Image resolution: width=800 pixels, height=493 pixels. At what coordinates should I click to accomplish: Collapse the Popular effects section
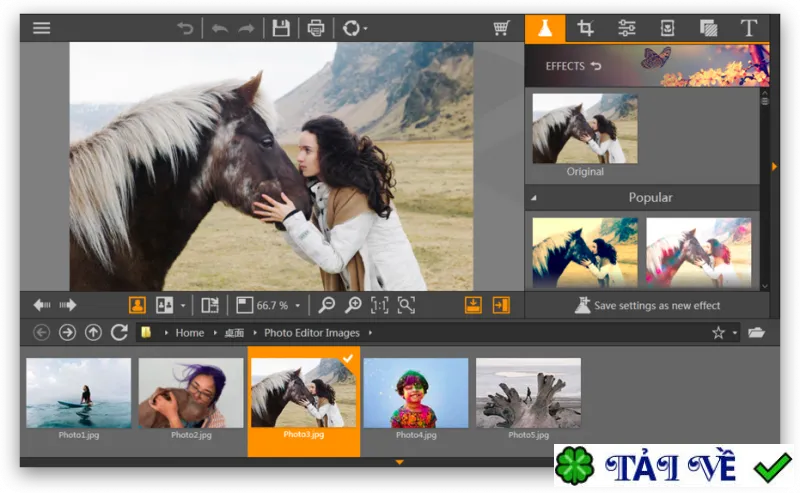(x=534, y=198)
